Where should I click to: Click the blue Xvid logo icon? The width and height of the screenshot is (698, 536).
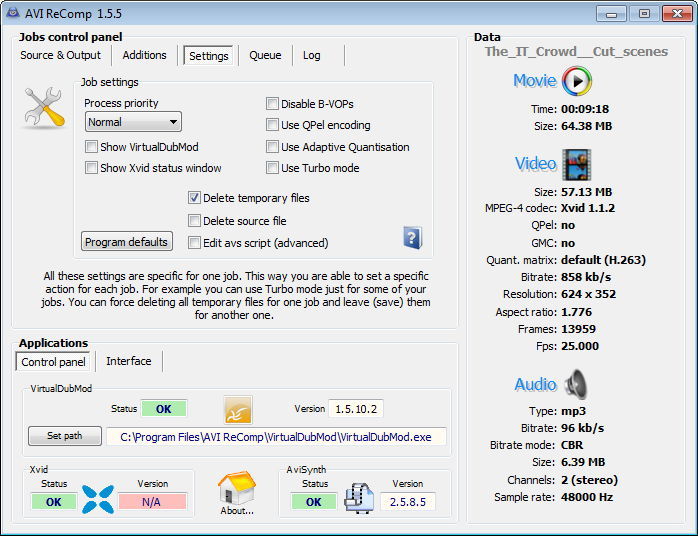[x=97, y=498]
